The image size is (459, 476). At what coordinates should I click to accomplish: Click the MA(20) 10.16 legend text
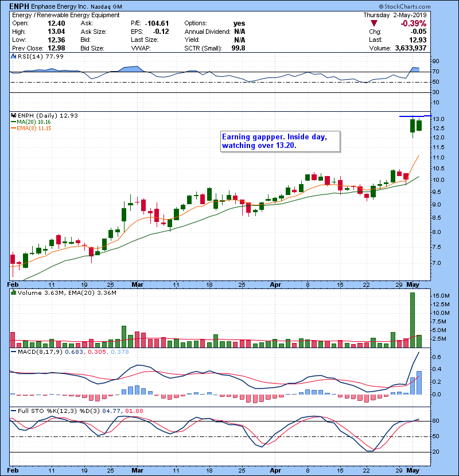pyautogui.click(x=34, y=122)
